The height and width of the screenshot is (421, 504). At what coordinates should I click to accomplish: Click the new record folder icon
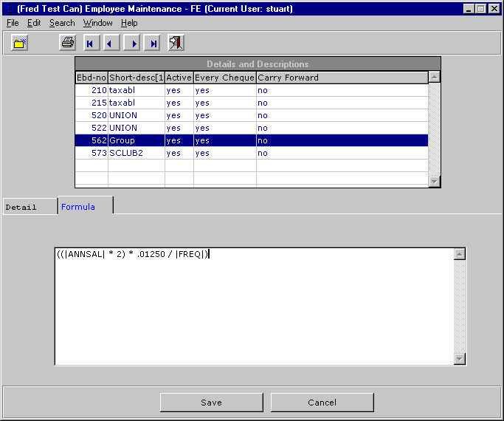(20, 43)
